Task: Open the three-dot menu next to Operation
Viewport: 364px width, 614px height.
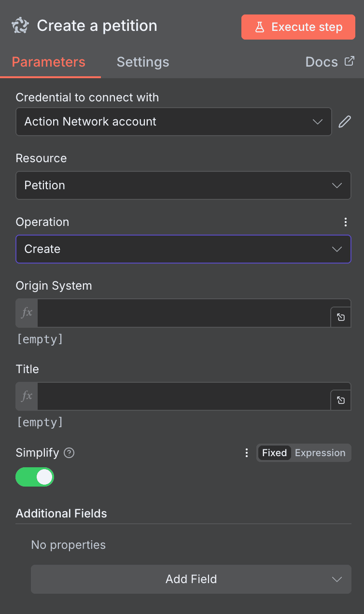Action: [346, 222]
